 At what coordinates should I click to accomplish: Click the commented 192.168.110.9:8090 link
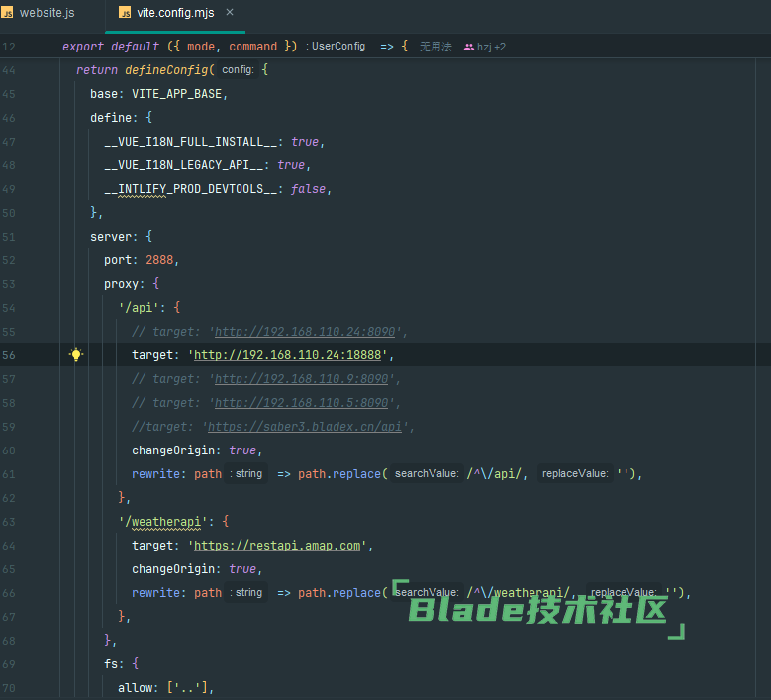pyautogui.click(x=301, y=379)
